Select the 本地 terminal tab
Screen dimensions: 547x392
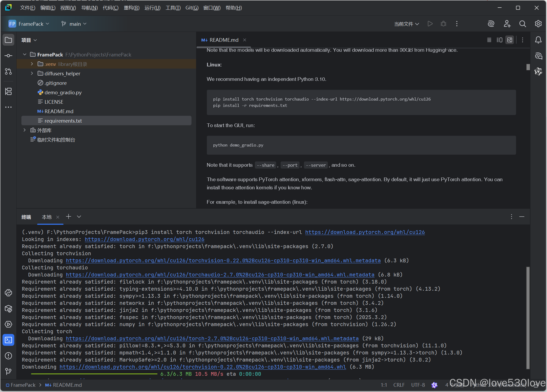(x=47, y=217)
